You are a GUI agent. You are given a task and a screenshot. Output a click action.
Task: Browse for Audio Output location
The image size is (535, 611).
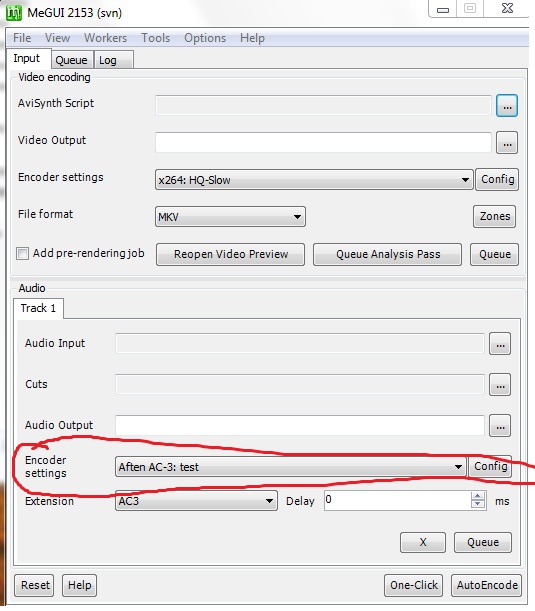click(500, 426)
